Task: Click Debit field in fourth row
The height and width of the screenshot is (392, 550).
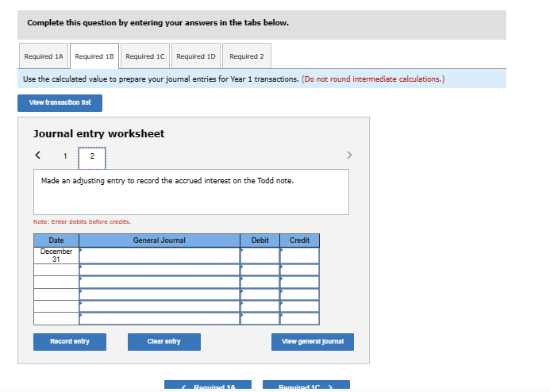Action: (260, 294)
